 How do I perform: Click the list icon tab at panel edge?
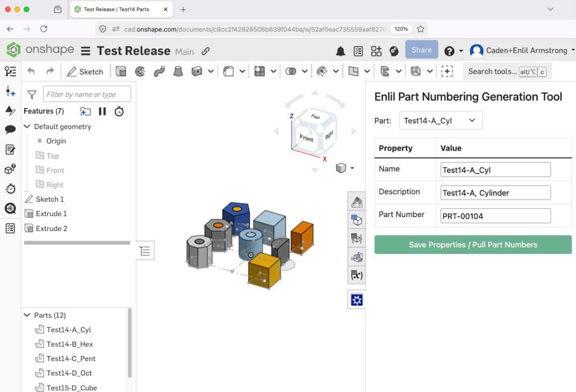click(145, 251)
